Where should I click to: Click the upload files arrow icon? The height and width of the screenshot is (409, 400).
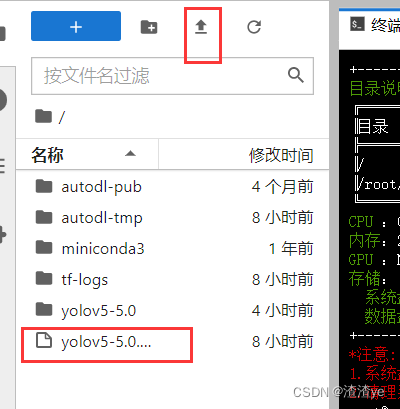pos(201,27)
